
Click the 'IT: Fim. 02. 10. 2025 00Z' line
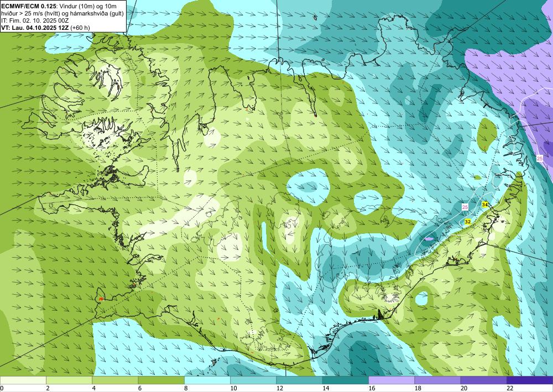click(35, 20)
